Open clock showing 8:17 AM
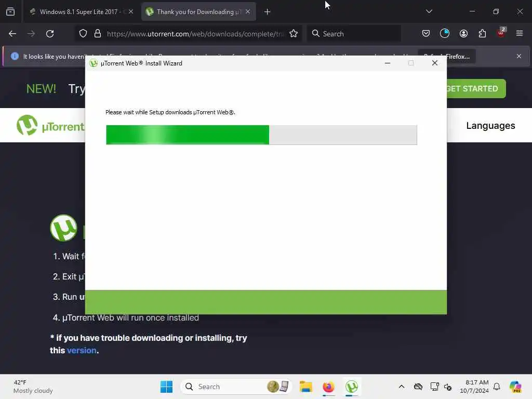This screenshot has height=399, width=532. [x=474, y=387]
